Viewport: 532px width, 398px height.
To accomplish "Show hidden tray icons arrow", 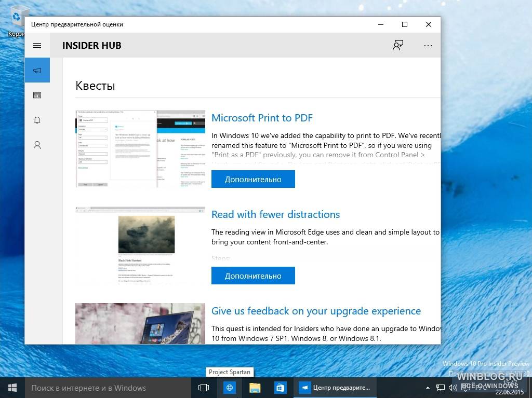I will 428,388.
